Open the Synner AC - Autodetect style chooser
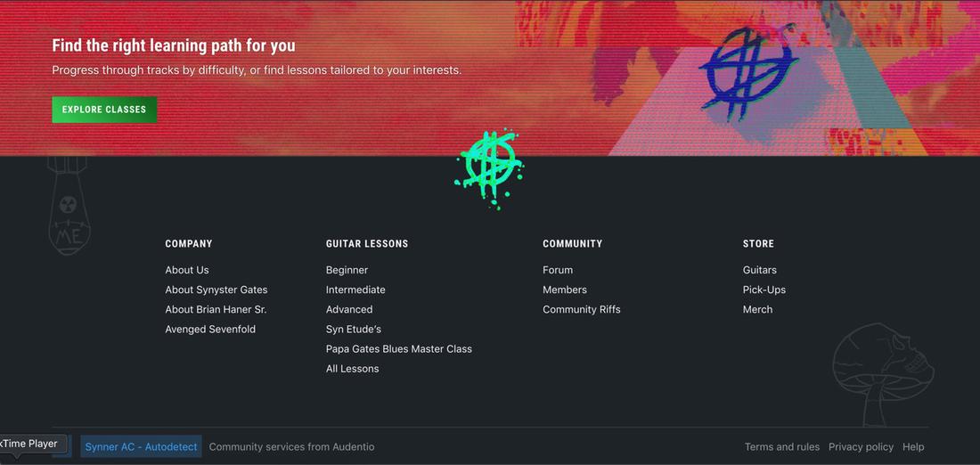 click(141, 446)
